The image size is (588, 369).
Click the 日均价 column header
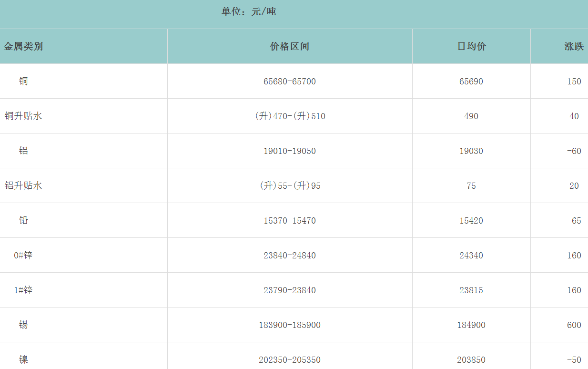pyautogui.click(x=471, y=46)
